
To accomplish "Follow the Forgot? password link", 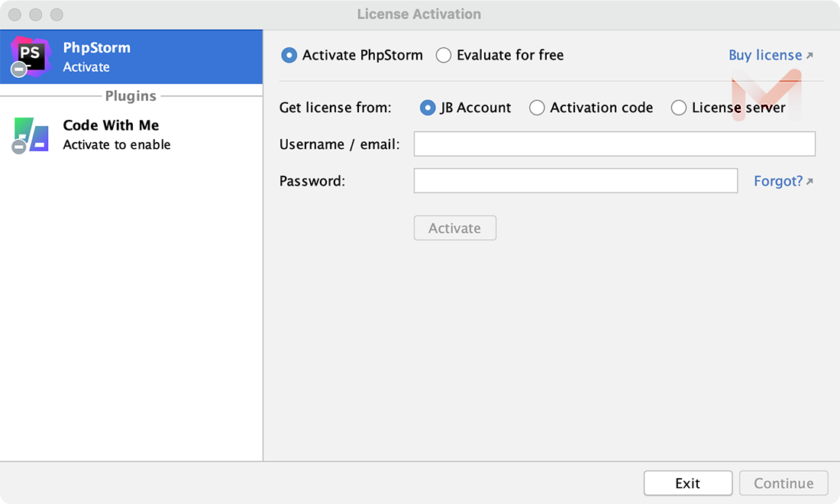I will tap(778, 181).
